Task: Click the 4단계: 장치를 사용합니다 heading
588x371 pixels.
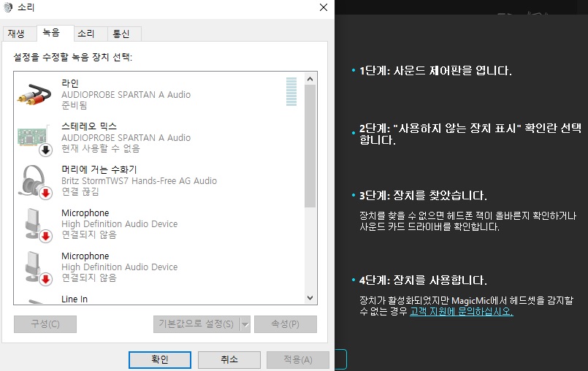Action: click(423, 280)
